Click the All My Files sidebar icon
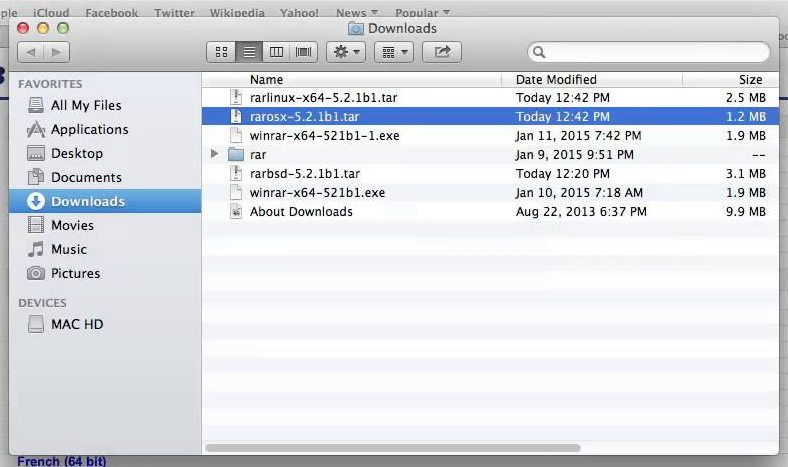Image resolution: width=788 pixels, height=467 pixels. (36, 105)
